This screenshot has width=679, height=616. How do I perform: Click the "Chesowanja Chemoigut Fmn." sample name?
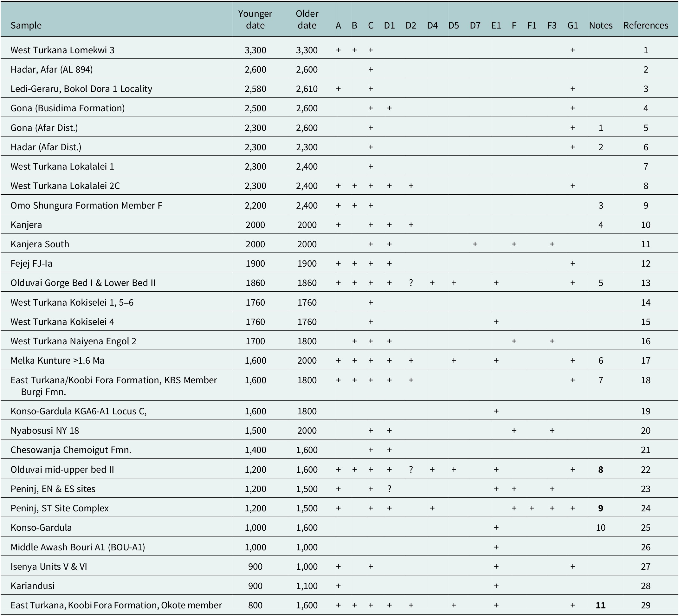(71, 450)
